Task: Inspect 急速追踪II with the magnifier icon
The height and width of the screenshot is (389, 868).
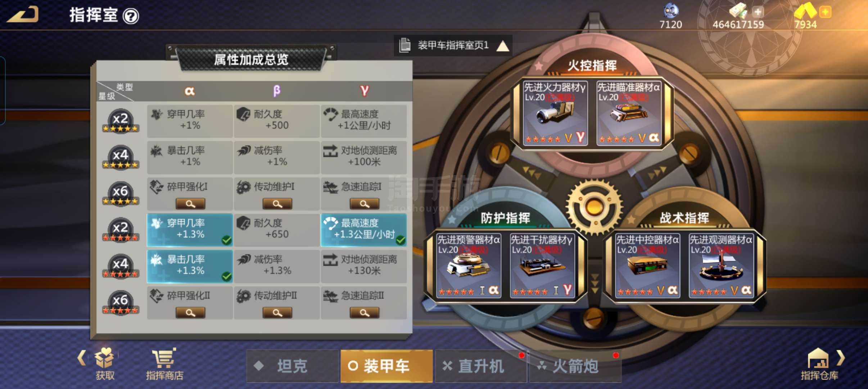Action: click(x=365, y=313)
